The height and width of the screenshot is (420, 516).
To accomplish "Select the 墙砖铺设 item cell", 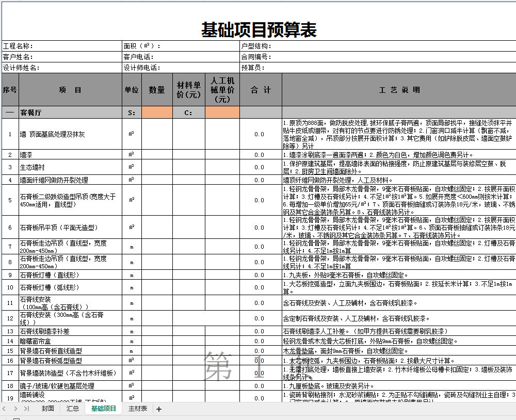I will [70, 396].
